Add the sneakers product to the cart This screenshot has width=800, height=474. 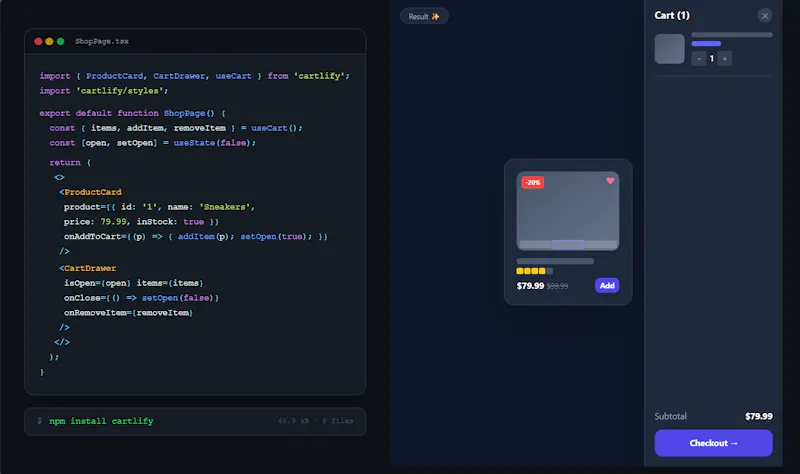(x=607, y=285)
